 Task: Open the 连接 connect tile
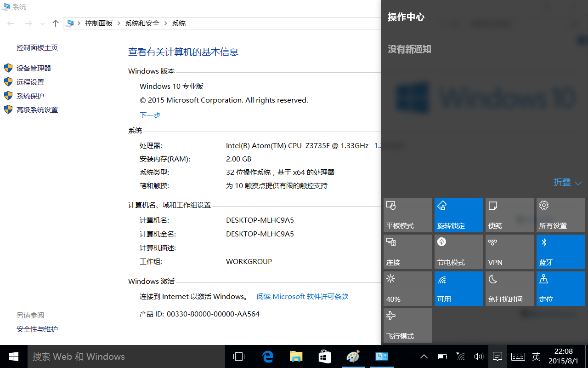click(x=408, y=252)
